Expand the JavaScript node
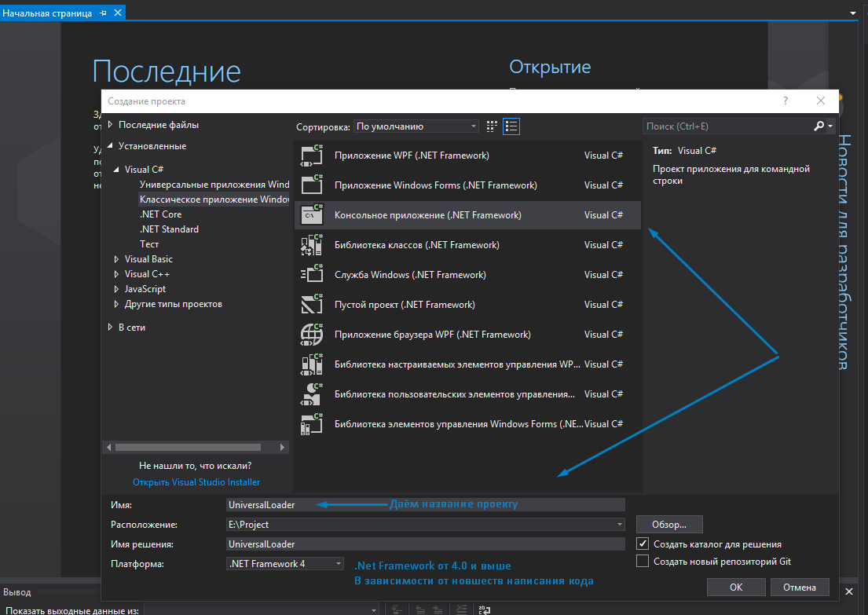 point(116,289)
